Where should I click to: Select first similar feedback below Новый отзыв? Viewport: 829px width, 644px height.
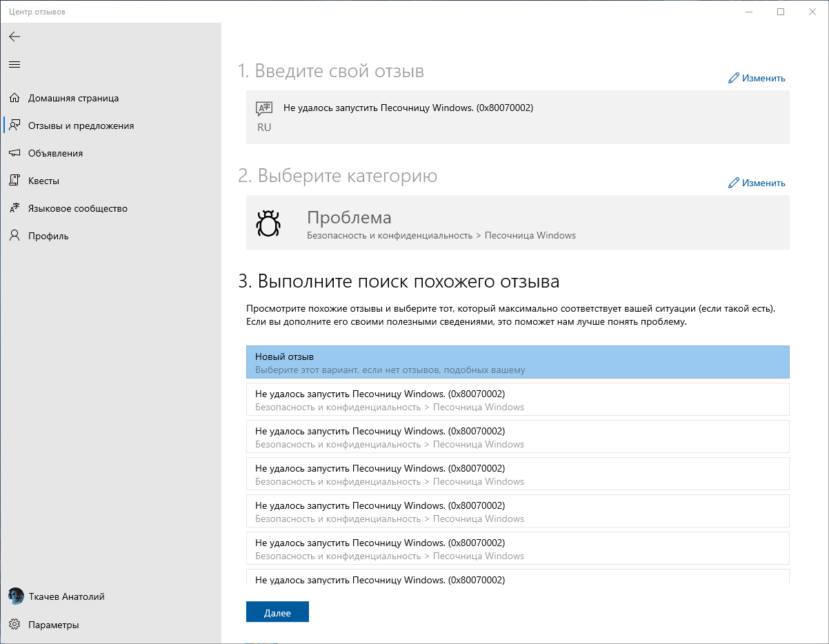pyautogui.click(x=517, y=400)
